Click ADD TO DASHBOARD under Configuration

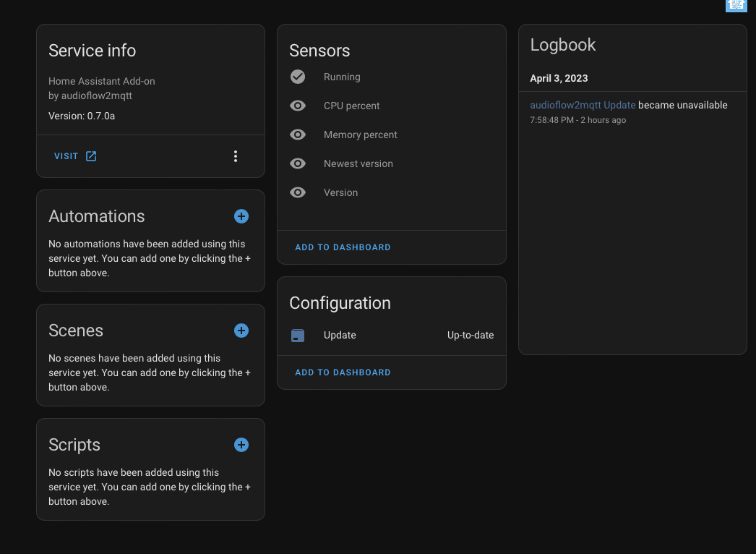pyautogui.click(x=343, y=372)
